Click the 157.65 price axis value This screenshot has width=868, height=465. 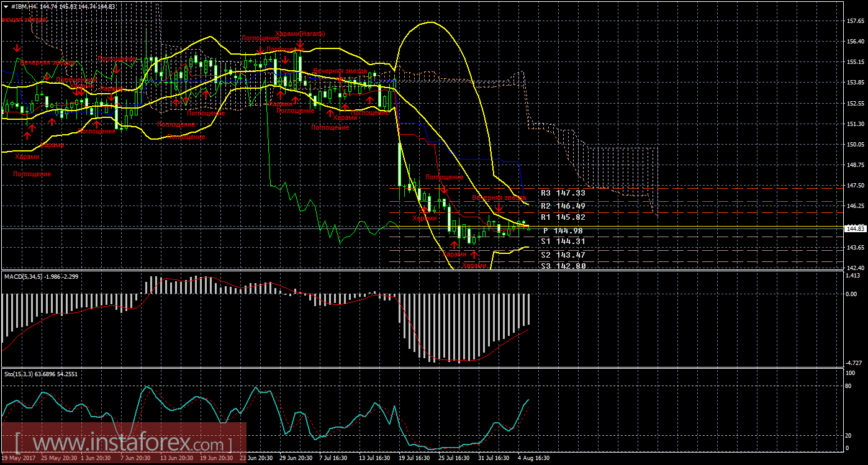(855, 21)
